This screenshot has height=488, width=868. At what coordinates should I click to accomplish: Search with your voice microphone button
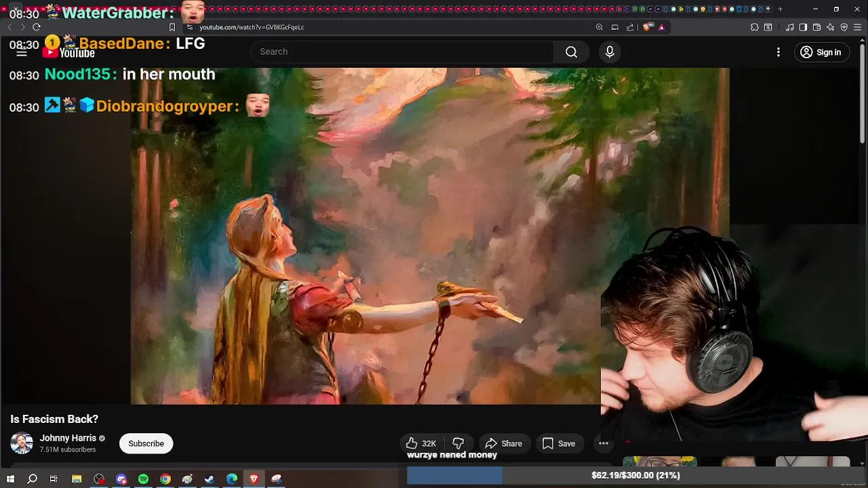pos(610,52)
